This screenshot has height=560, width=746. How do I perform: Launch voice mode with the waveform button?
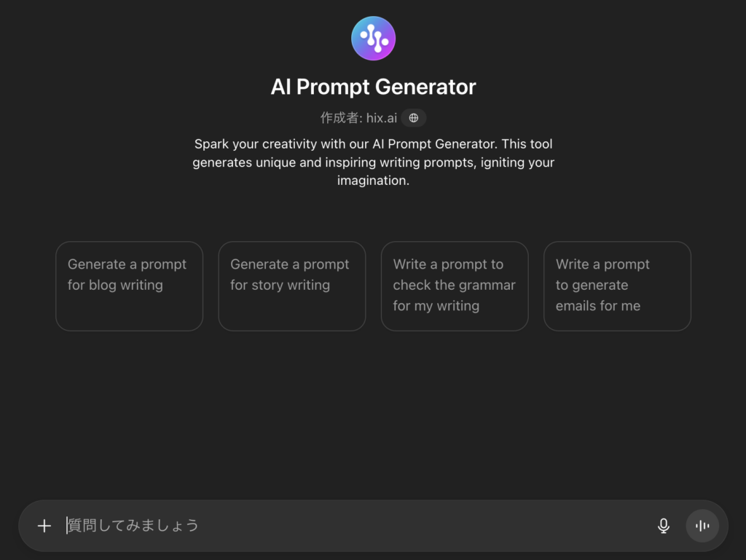click(702, 526)
